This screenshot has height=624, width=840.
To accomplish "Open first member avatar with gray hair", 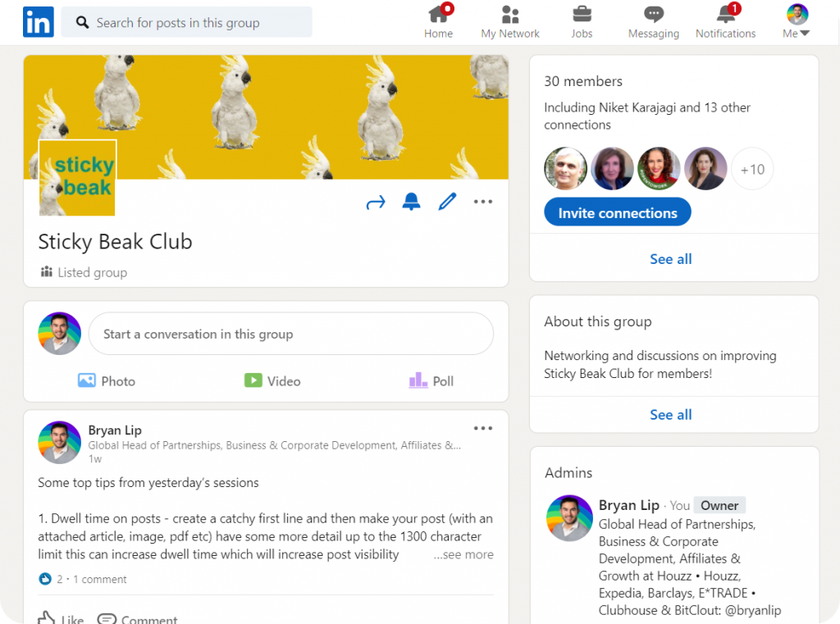I will [x=566, y=169].
